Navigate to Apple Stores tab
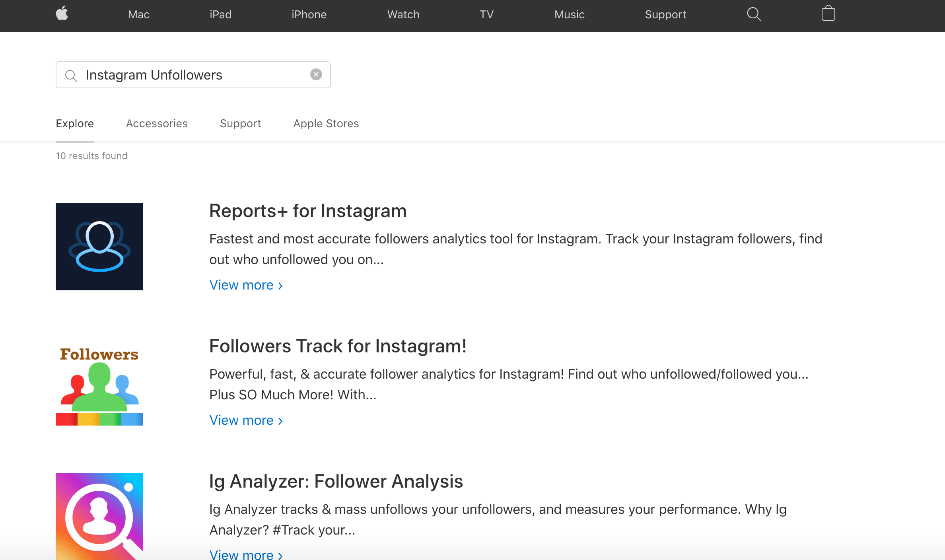 click(326, 122)
